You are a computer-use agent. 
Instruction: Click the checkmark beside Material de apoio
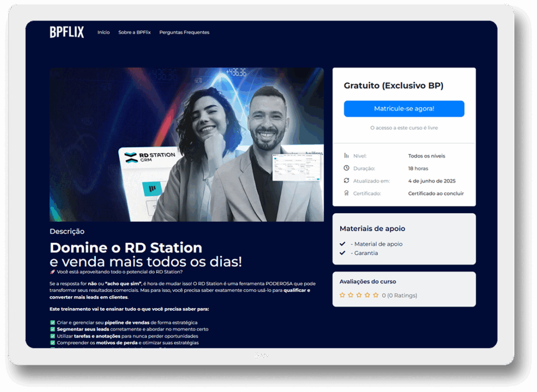342,244
